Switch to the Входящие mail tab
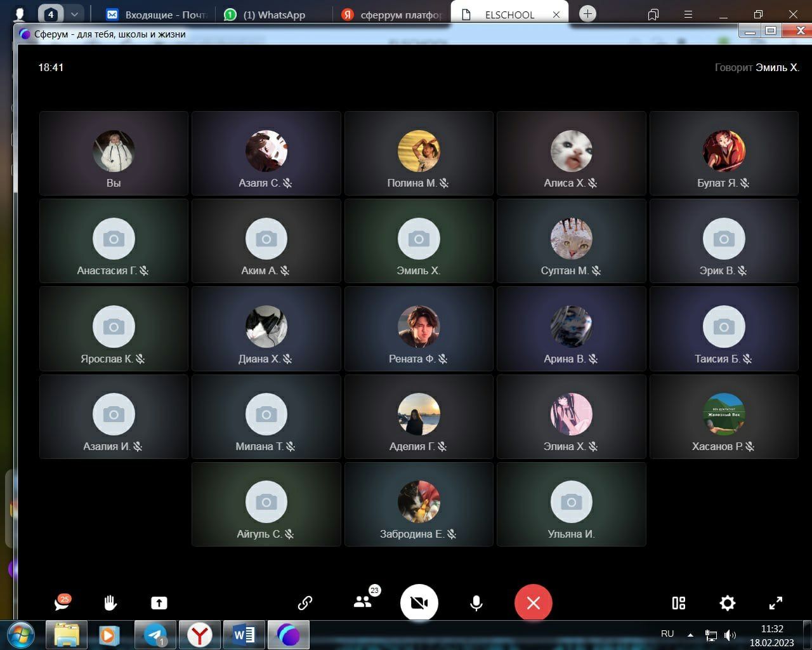Screen dimensions: 812x650 click(157, 15)
